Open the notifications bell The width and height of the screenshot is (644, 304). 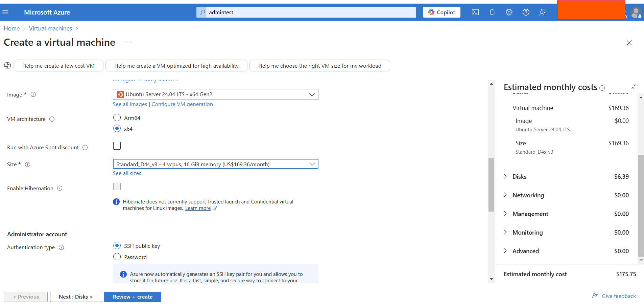tap(492, 12)
